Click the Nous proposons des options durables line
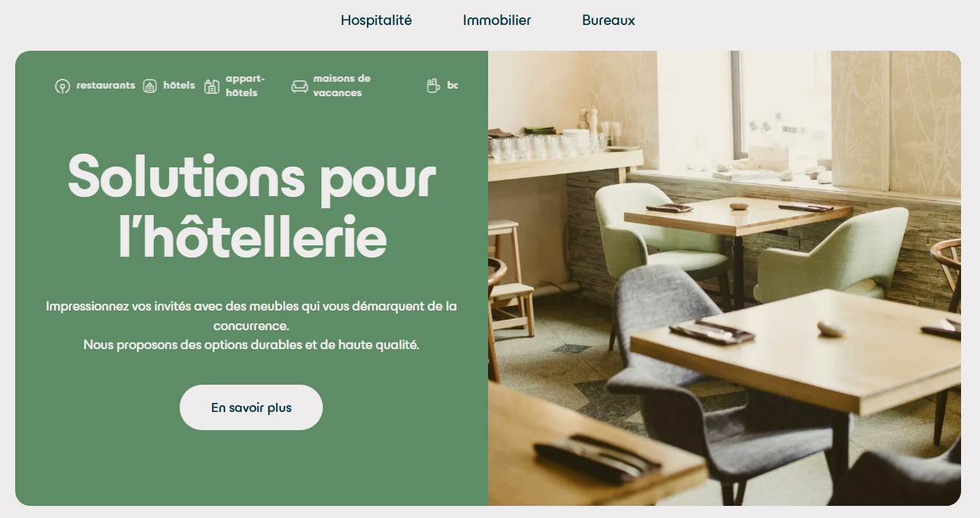 251,345
